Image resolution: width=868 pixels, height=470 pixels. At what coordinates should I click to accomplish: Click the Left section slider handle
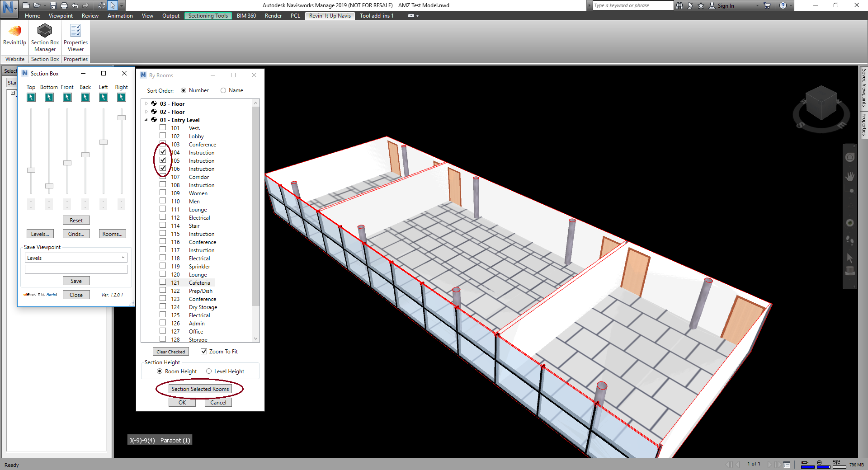tap(104, 142)
